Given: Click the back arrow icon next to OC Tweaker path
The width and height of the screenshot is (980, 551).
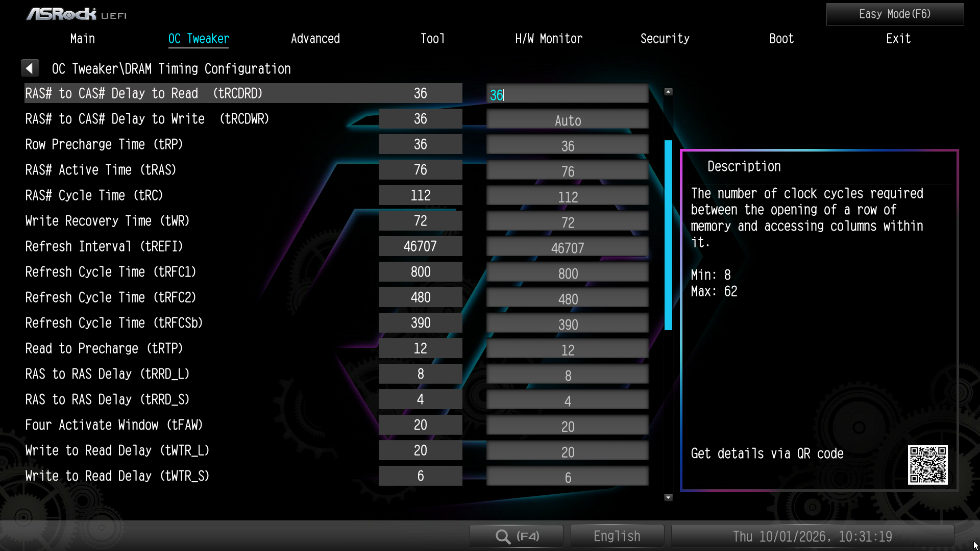Looking at the screenshot, I should 30,68.
